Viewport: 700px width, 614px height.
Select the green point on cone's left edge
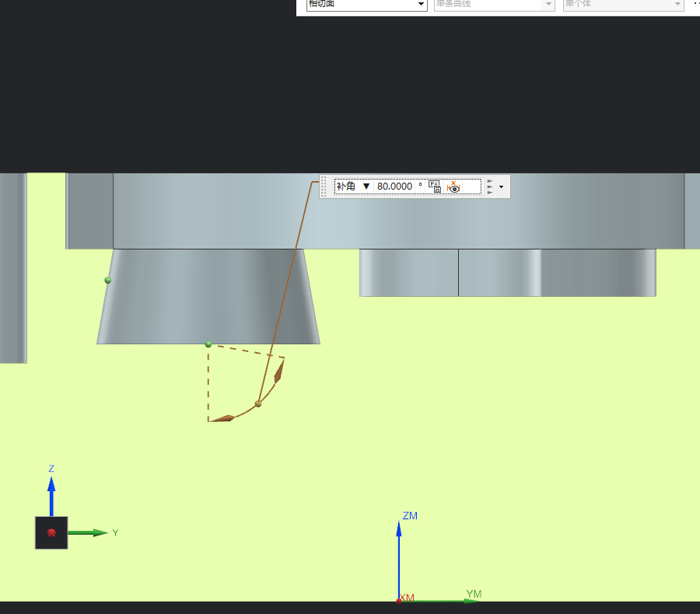point(107,281)
